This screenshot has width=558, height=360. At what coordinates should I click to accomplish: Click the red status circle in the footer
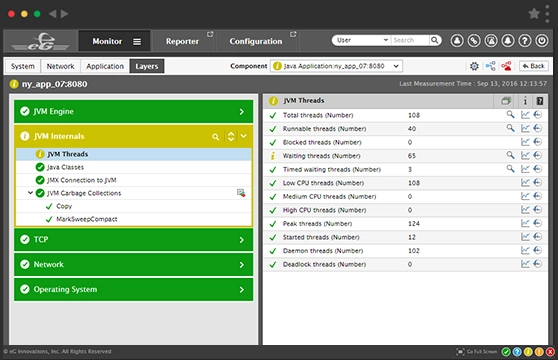(x=550, y=352)
